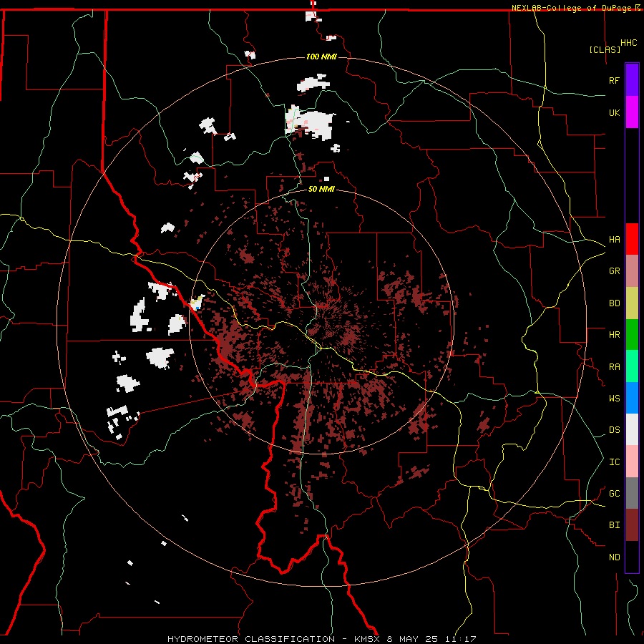Click the yellow BD legend swatch
The height and width of the screenshot is (644, 644).
632,303
